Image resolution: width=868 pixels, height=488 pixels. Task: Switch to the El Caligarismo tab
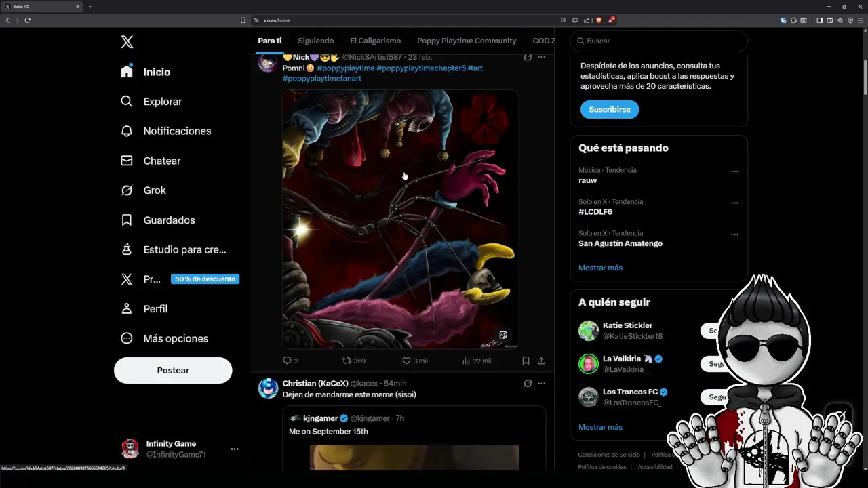click(x=375, y=41)
